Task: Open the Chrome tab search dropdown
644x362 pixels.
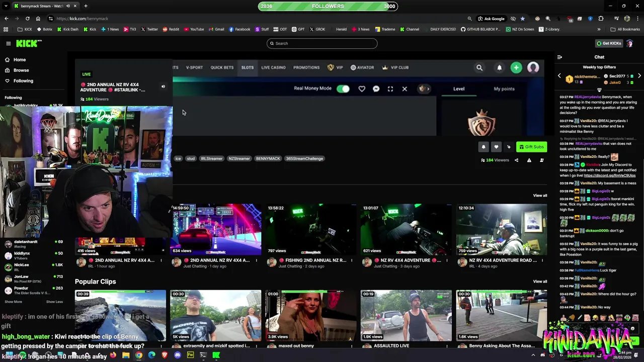Action: tap(6, 6)
